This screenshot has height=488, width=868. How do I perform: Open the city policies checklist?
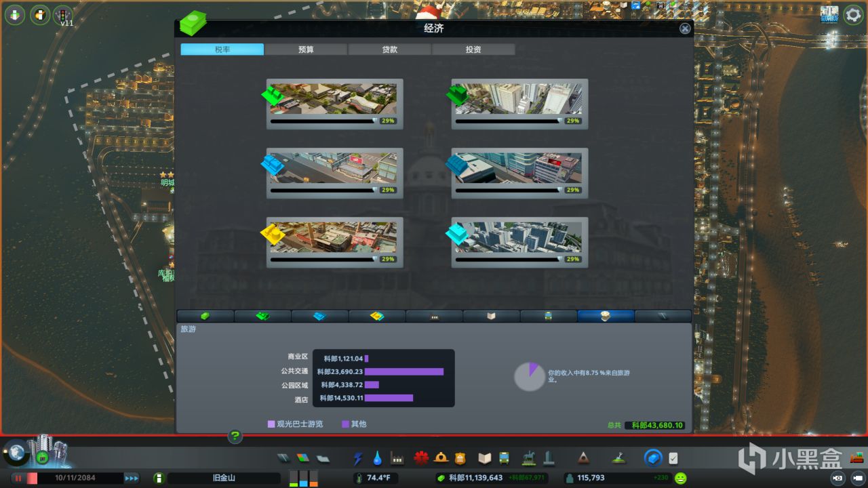click(673, 459)
